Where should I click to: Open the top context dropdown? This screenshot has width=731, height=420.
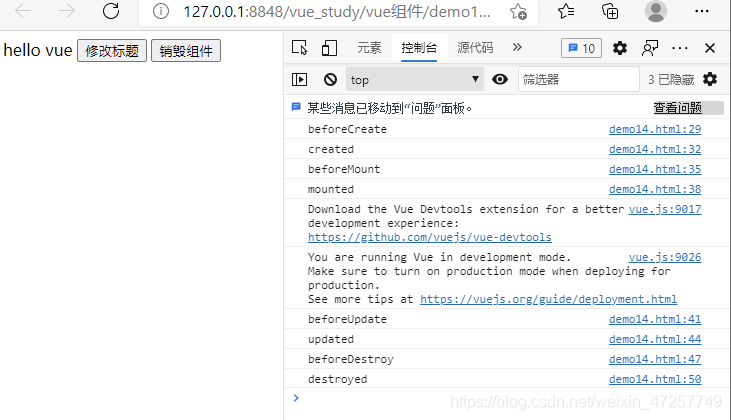[x=414, y=80]
